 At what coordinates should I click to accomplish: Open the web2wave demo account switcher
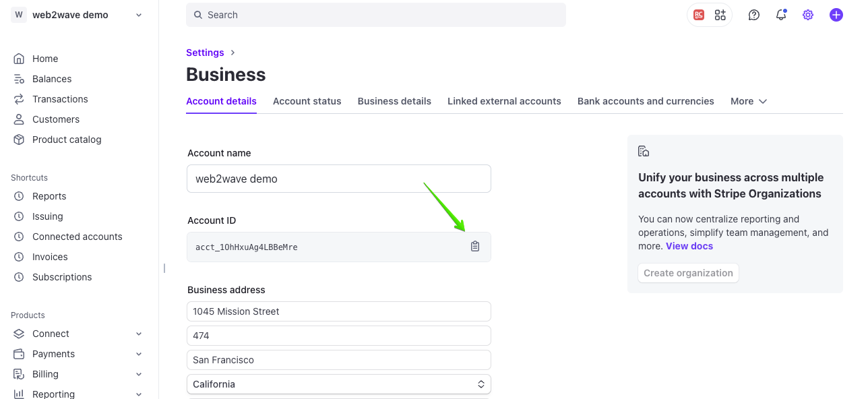click(77, 15)
